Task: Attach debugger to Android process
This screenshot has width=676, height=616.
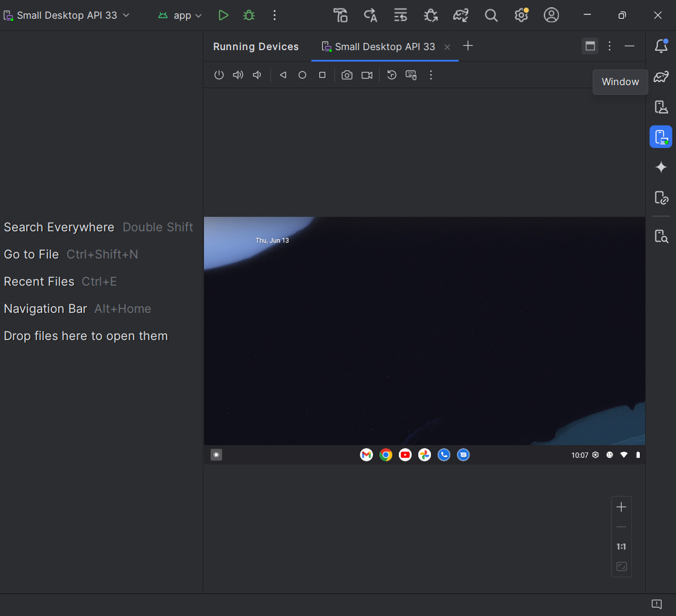Action: 431,15
